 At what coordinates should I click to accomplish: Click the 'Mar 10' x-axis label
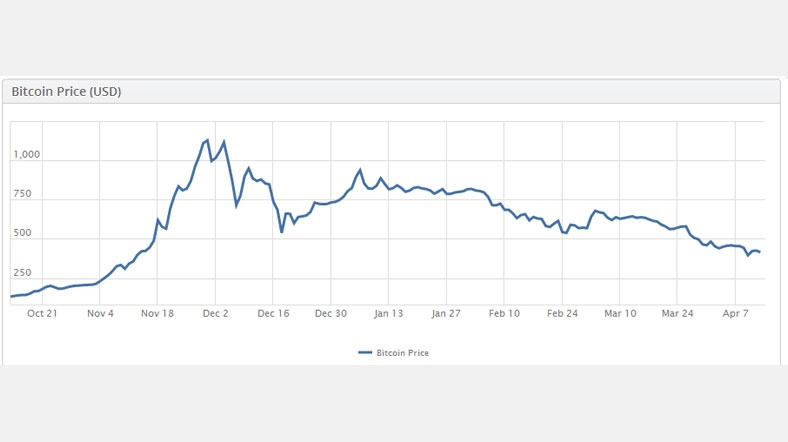coord(620,313)
